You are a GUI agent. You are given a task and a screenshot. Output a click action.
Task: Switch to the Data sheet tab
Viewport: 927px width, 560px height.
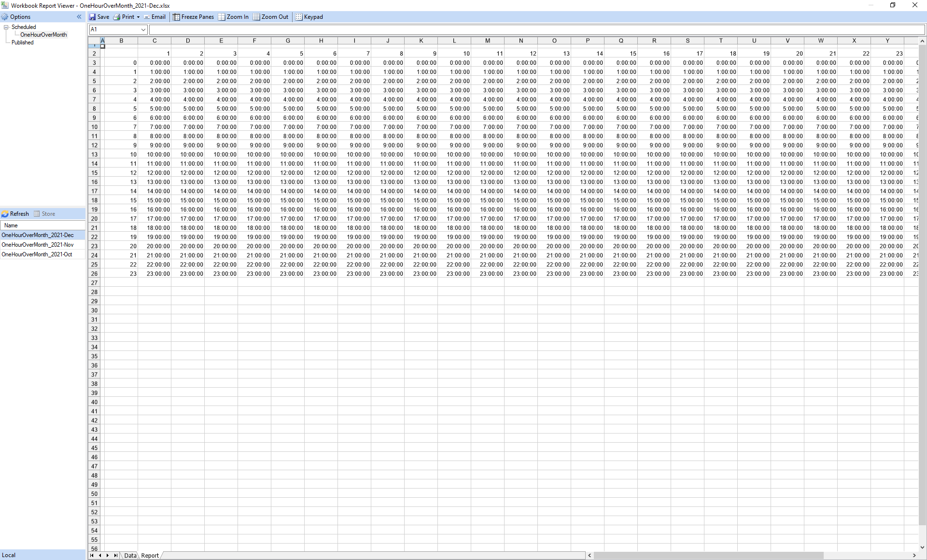click(129, 556)
